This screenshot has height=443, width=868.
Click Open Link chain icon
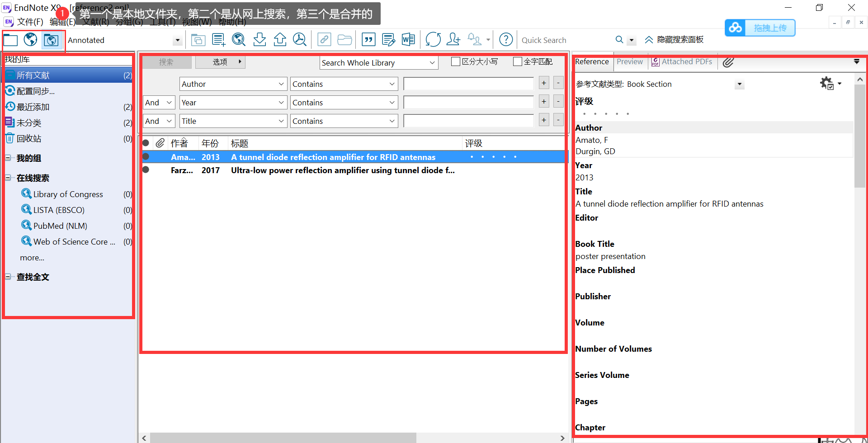tap(324, 40)
